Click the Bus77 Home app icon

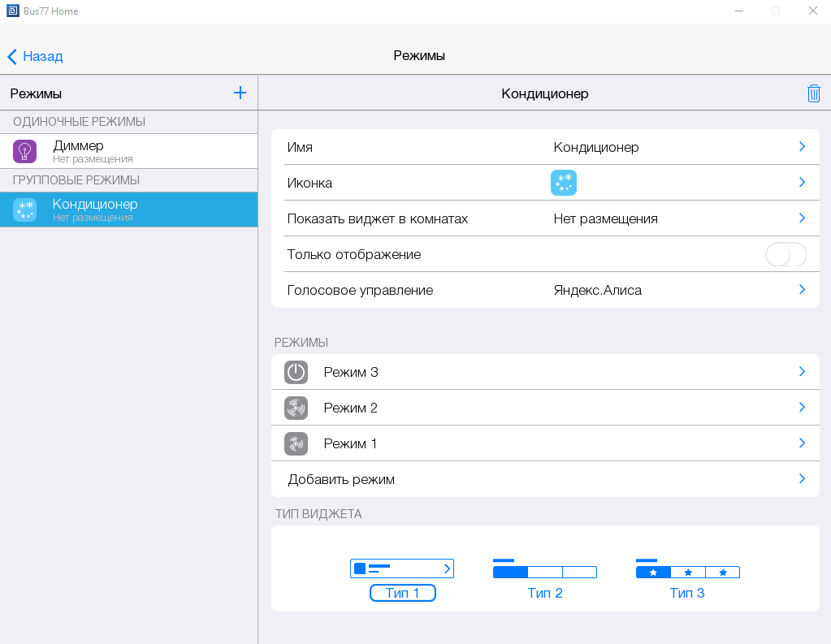pyautogui.click(x=11, y=11)
